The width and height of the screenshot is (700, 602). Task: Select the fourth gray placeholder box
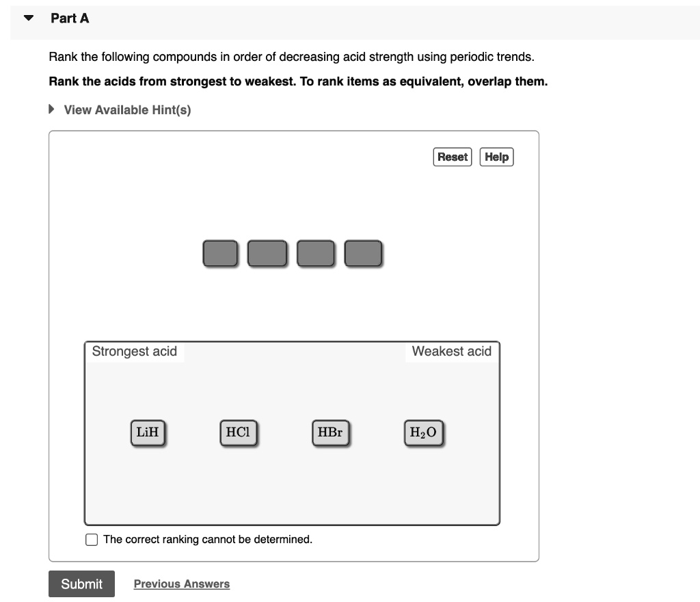pyautogui.click(x=363, y=253)
